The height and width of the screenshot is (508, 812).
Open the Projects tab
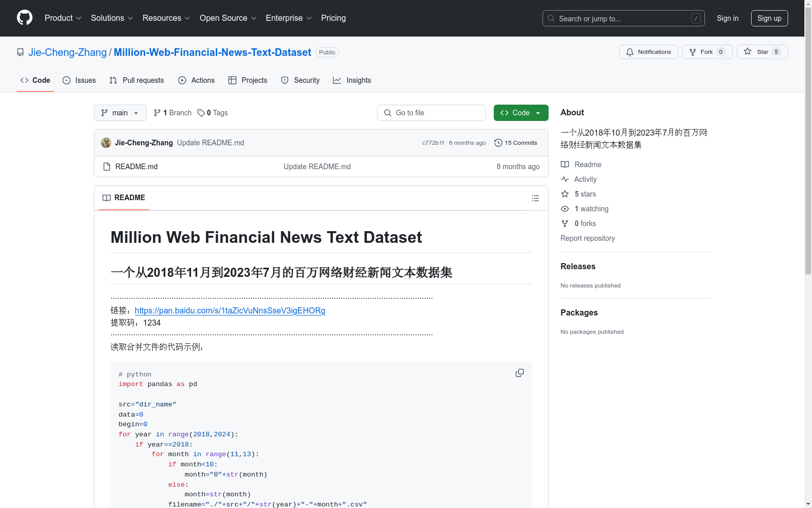point(248,80)
